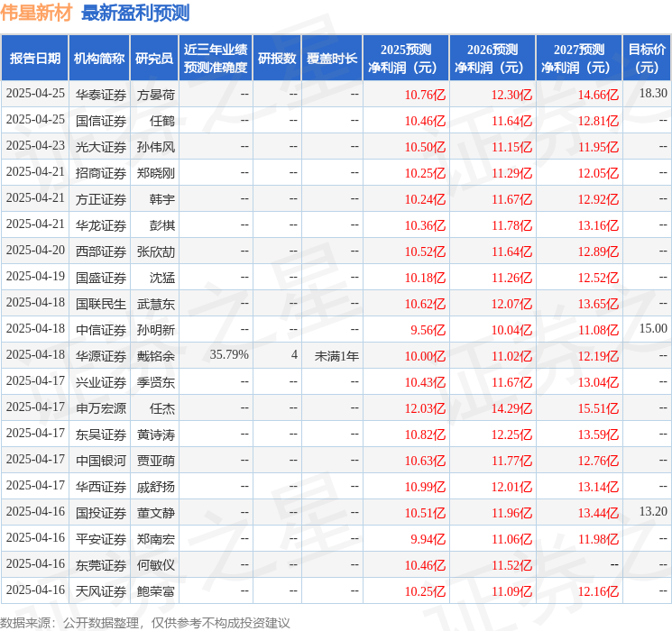Image resolution: width=672 pixels, height=631 pixels.
Task: Select analyst 彭棋
Action: tap(162, 224)
